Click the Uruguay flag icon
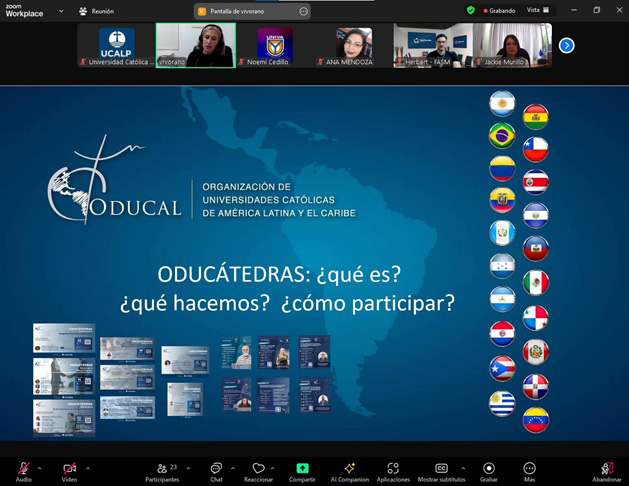629x486 pixels. [x=502, y=403]
